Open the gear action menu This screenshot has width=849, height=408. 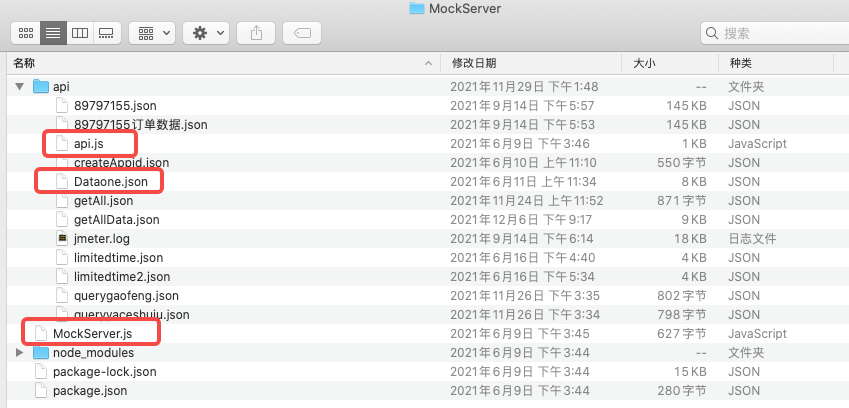[208, 33]
